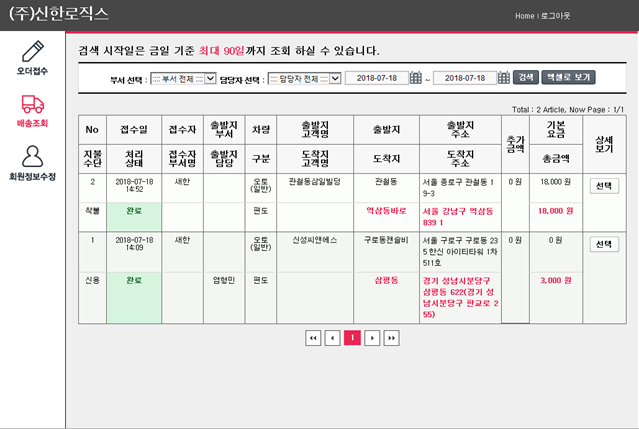The width and height of the screenshot is (639, 429).
Task: Click the 로그아웃 link
Action: [555, 16]
